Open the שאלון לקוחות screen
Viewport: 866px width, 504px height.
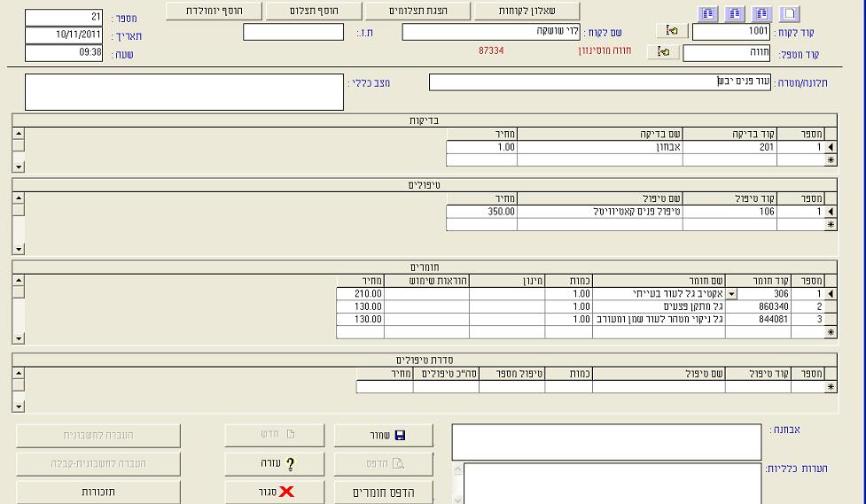(x=527, y=11)
